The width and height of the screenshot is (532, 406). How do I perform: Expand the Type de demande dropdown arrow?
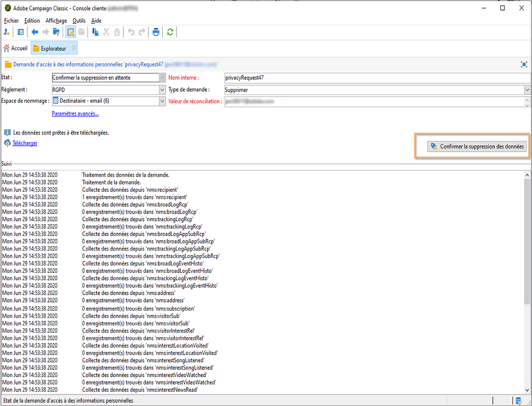pos(527,90)
